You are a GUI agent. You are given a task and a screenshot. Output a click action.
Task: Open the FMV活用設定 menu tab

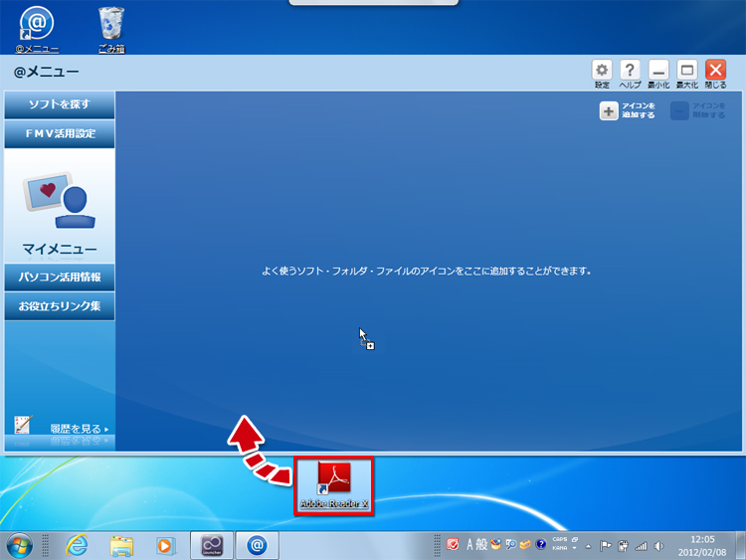tap(60, 133)
